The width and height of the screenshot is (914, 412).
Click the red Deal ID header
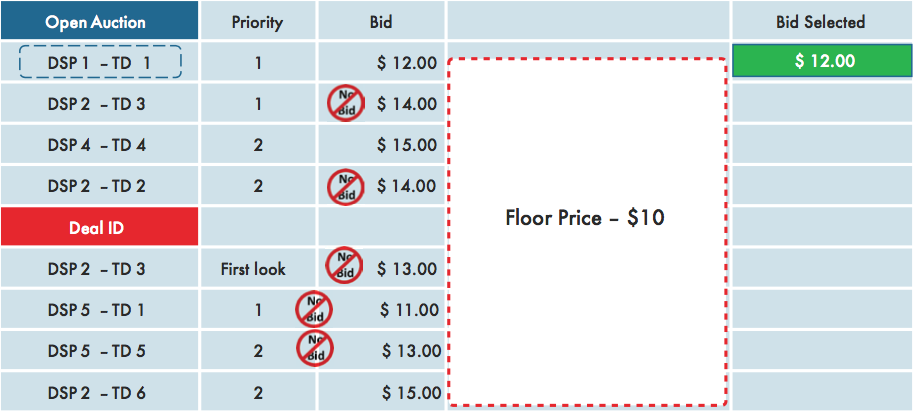pyautogui.click(x=99, y=226)
